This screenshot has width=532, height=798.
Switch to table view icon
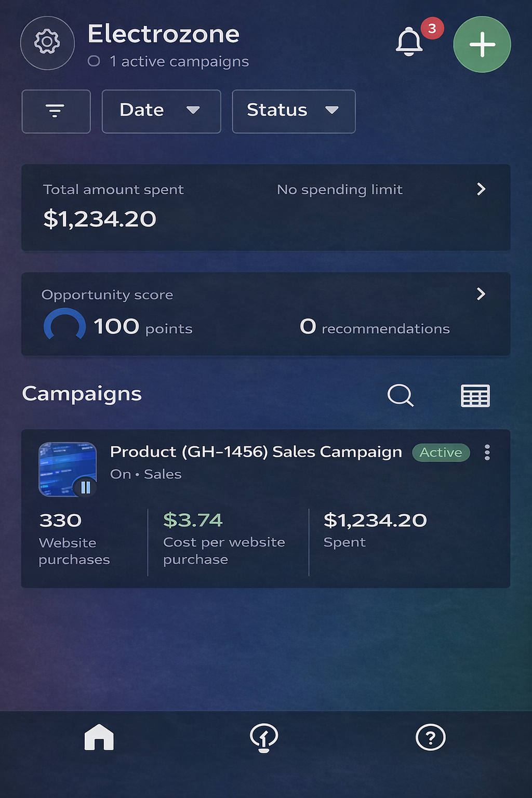pyautogui.click(x=475, y=396)
